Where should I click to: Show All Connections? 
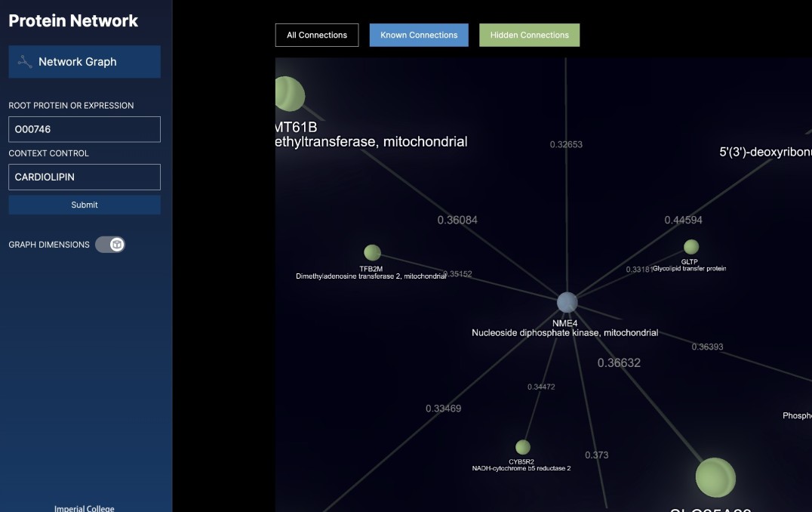point(317,35)
